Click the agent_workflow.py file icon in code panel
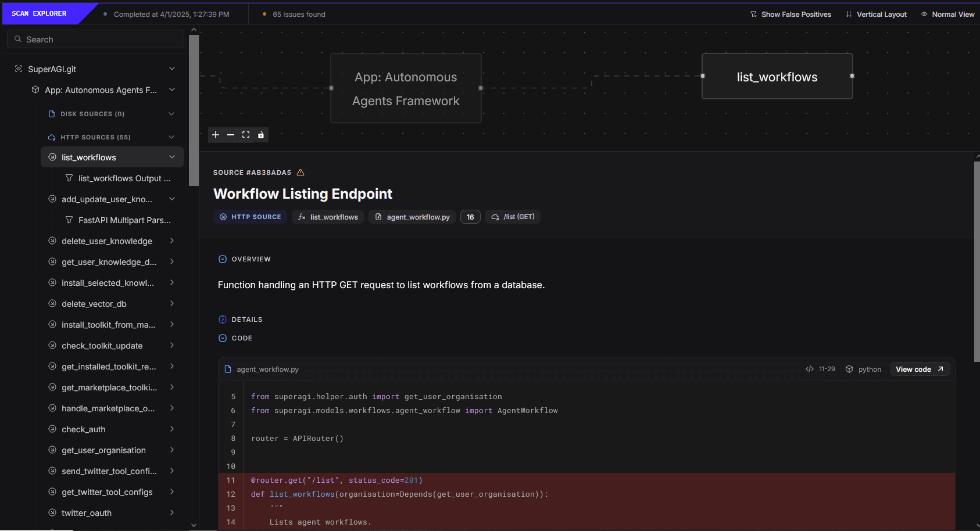 point(227,369)
